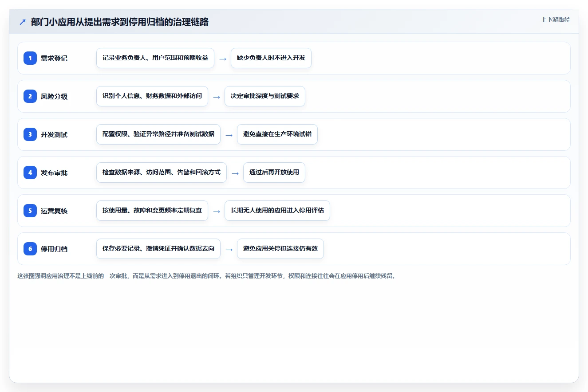Image resolution: width=588 pixels, height=392 pixels.
Task: Select step number badge 2
Action: (x=30, y=96)
